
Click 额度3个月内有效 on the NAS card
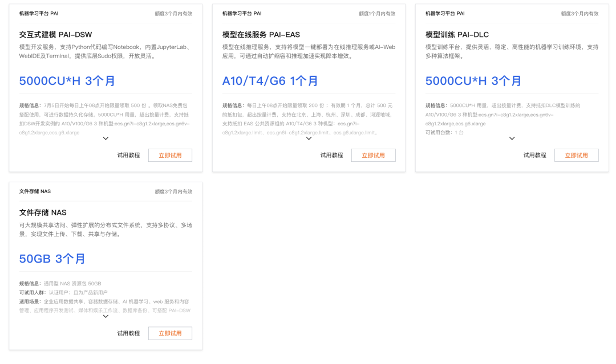(173, 192)
